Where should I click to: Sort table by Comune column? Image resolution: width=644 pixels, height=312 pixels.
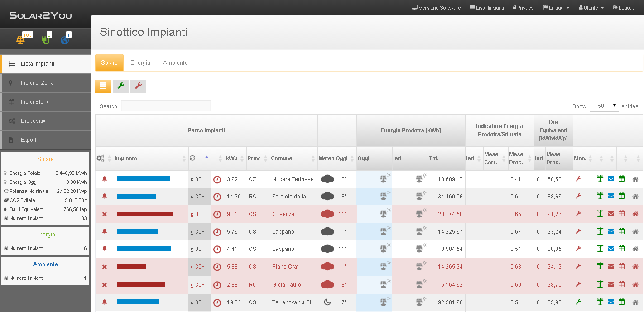coord(293,158)
